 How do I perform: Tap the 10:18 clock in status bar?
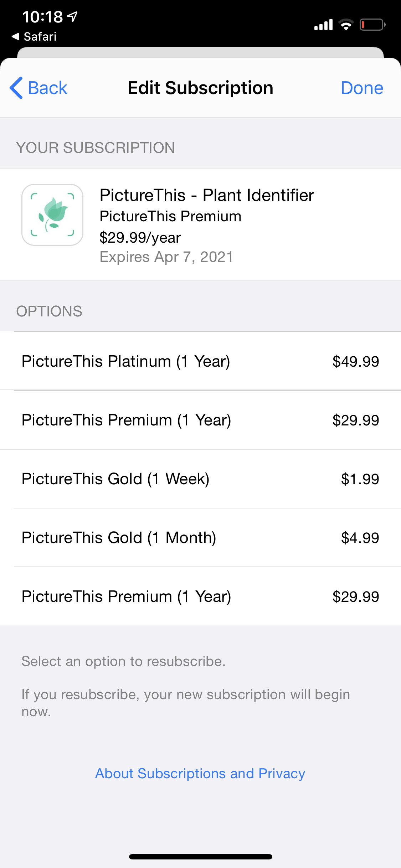pyautogui.click(x=42, y=17)
